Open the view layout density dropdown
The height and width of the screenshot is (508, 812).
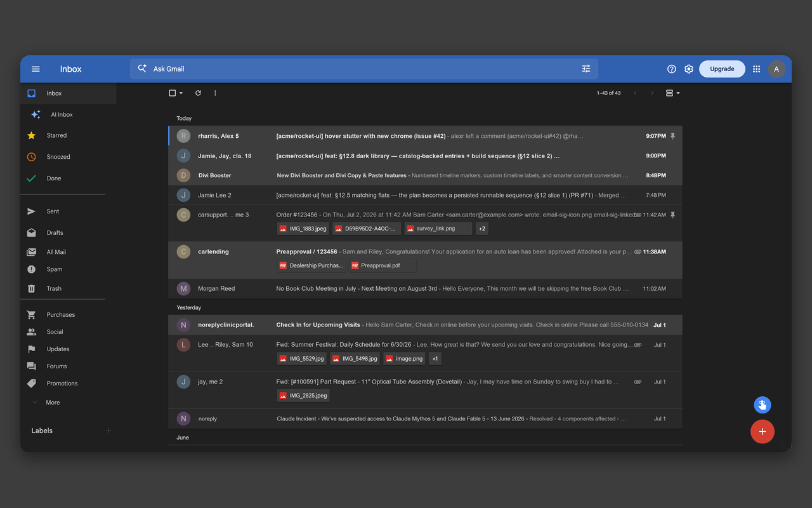coord(672,93)
